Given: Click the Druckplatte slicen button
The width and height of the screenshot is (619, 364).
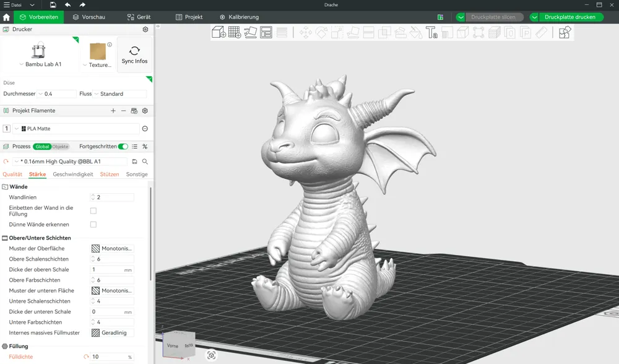Looking at the screenshot, I should pos(493,17).
